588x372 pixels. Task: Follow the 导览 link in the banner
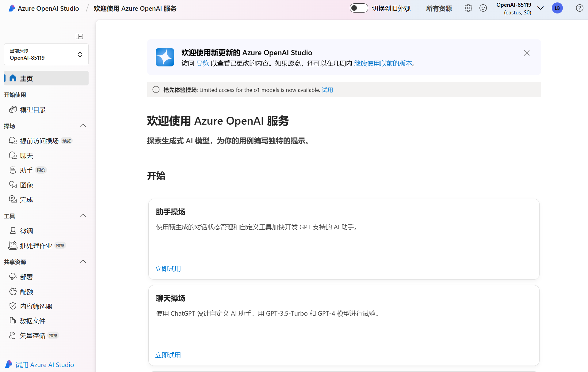[202, 63]
